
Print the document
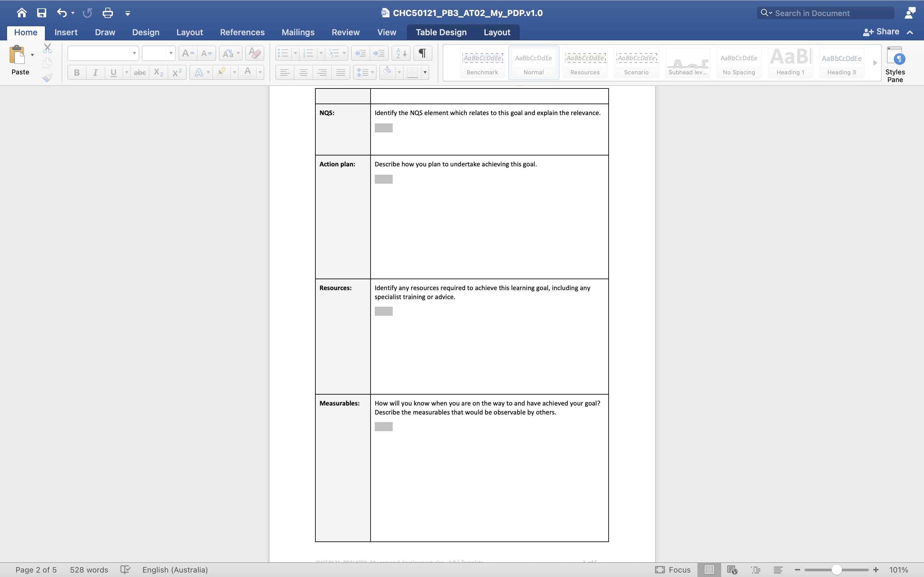tap(107, 13)
